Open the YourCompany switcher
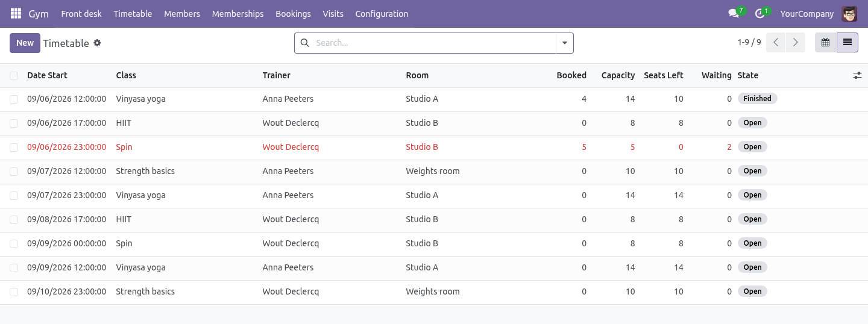The image size is (868, 324). [x=807, y=13]
